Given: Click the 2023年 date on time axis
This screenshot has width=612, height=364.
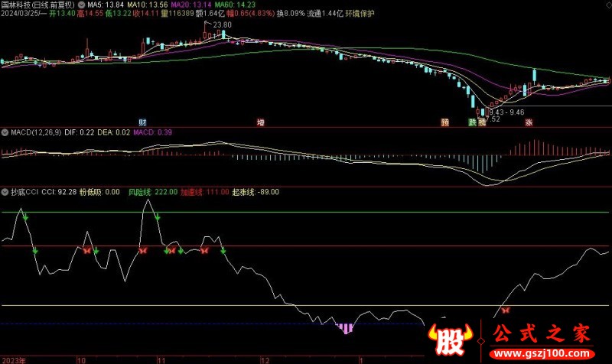Looking at the screenshot, I should click(13, 358).
